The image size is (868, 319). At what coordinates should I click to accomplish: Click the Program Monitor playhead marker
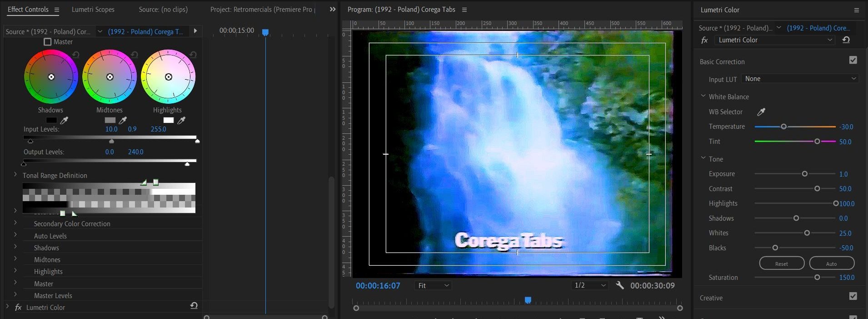pos(528,300)
